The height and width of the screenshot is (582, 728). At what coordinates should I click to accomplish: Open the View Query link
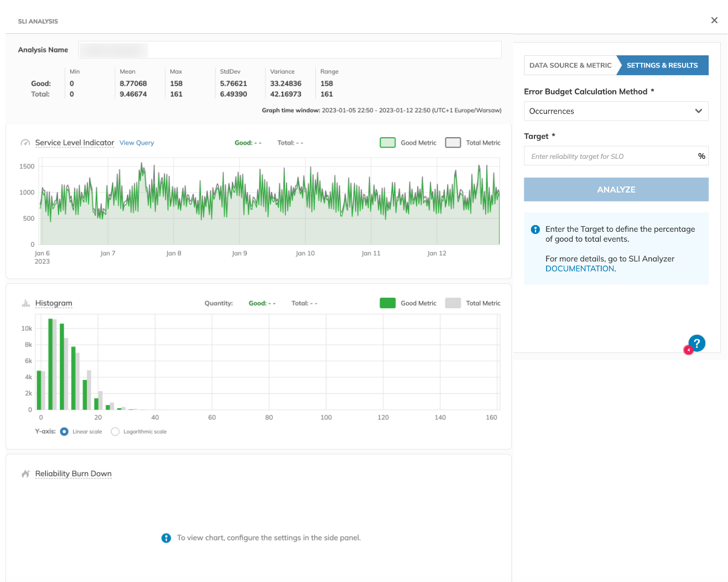tap(137, 143)
